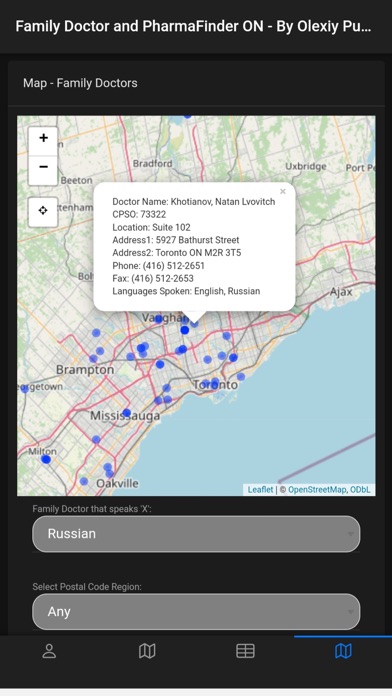Click the doctor marker near Milton

click(x=46, y=459)
